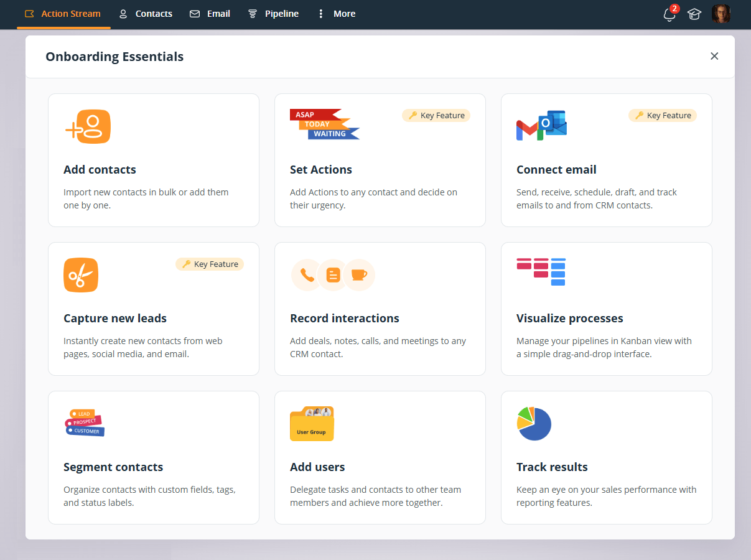Click the Set Actions card title
751x560 pixels.
(x=321, y=170)
